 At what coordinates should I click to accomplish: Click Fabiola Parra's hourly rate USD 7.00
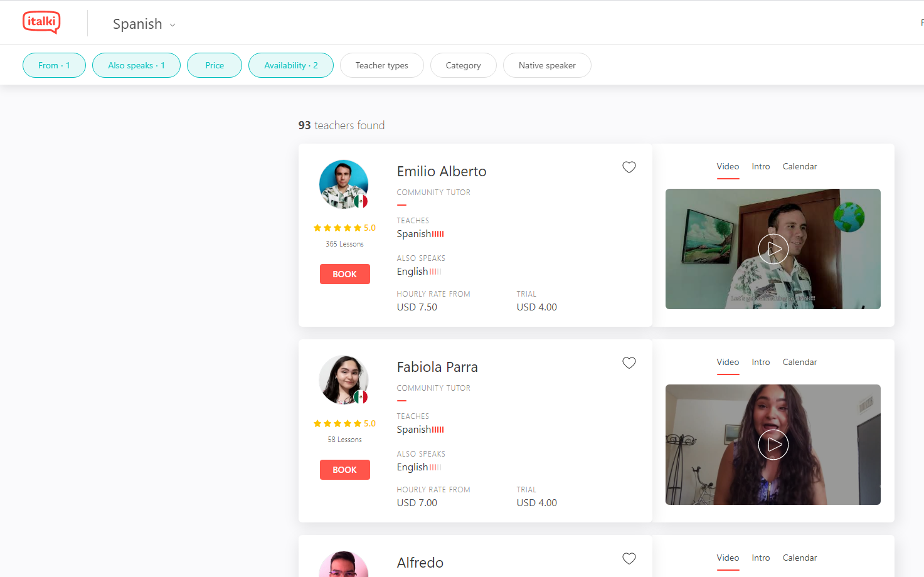pyautogui.click(x=417, y=503)
